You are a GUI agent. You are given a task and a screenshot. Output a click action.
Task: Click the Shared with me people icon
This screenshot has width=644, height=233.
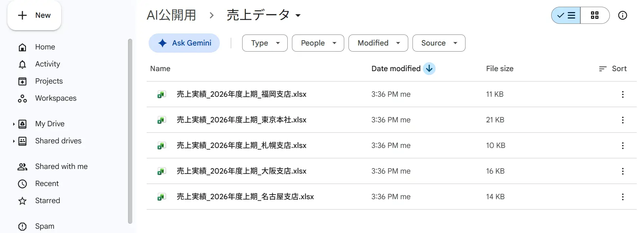(x=22, y=166)
